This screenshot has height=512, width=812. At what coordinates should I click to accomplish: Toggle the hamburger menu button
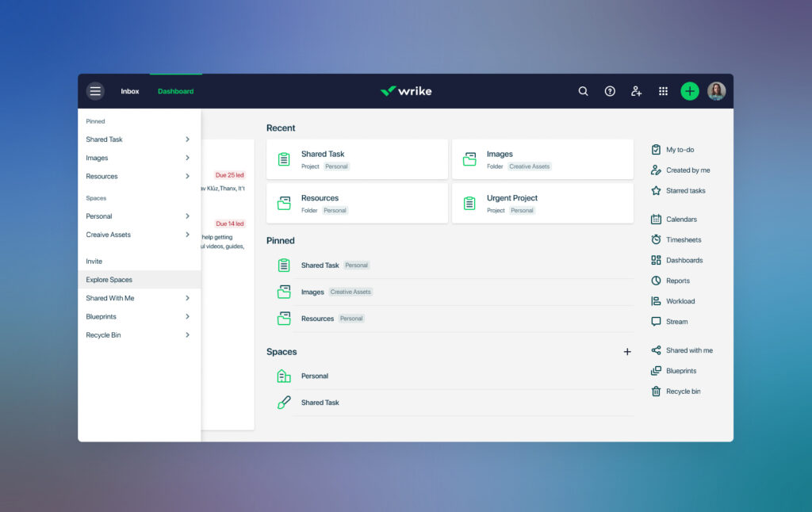coord(95,91)
